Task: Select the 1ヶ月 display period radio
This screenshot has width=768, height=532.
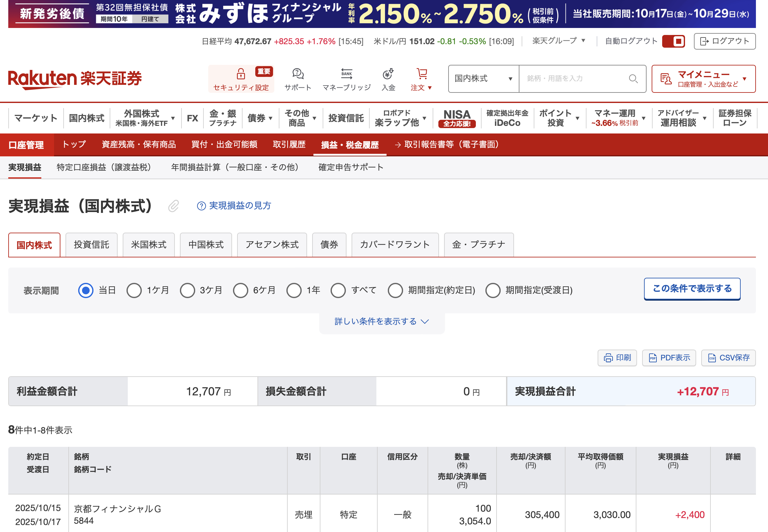Action: click(x=134, y=290)
